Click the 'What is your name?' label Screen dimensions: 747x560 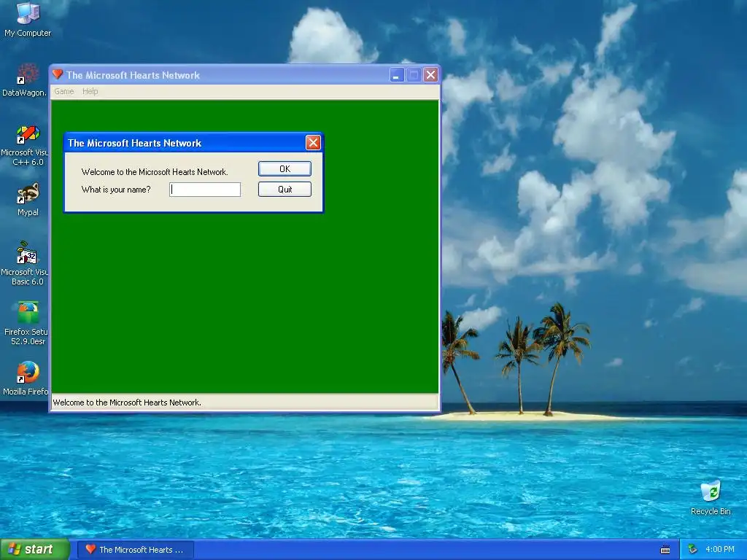point(116,190)
